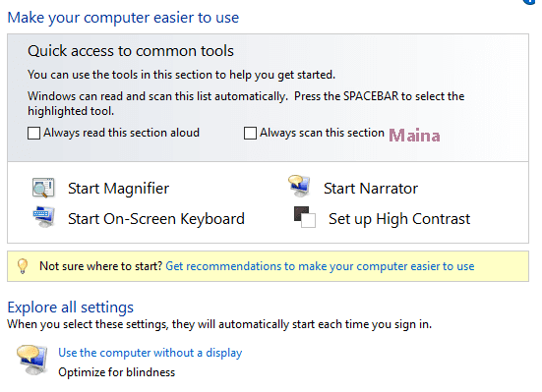Screen dimensions: 542x392
Task: Click the Magnifier icon
Action: 43,188
